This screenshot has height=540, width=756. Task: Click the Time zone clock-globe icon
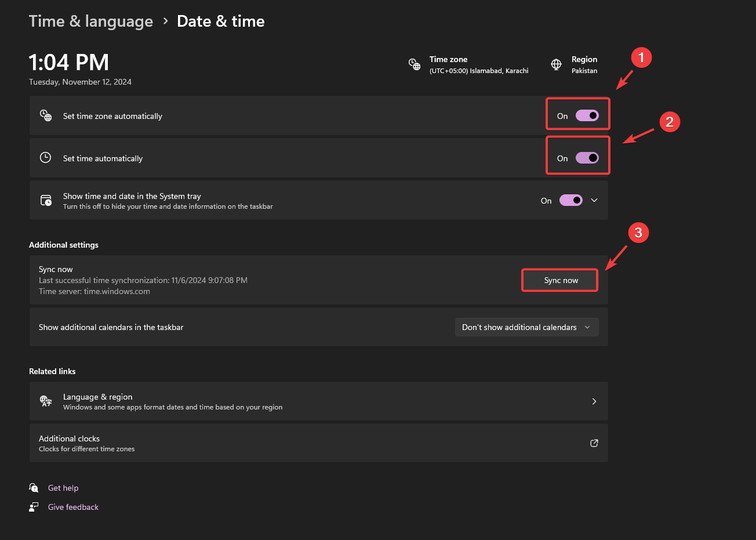pos(415,64)
